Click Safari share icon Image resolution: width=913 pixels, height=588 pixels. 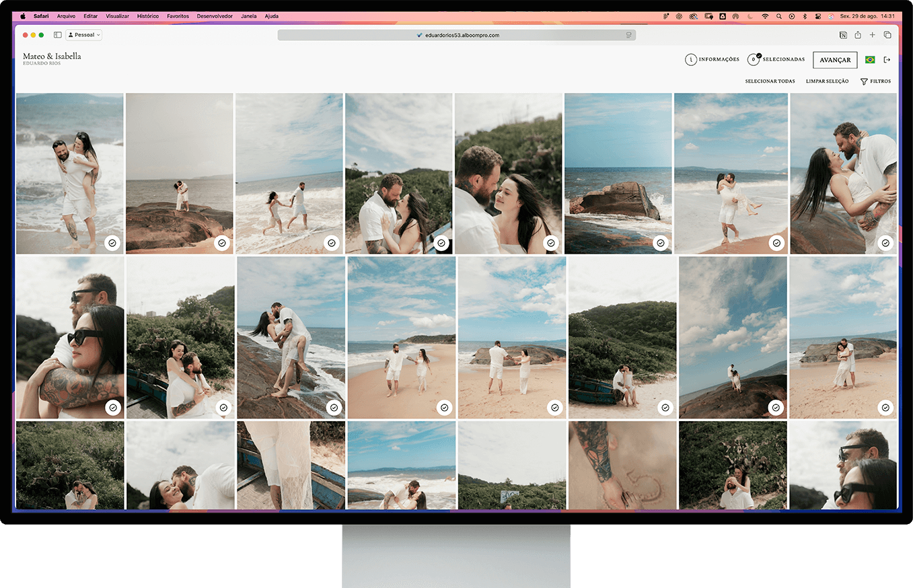tap(858, 35)
